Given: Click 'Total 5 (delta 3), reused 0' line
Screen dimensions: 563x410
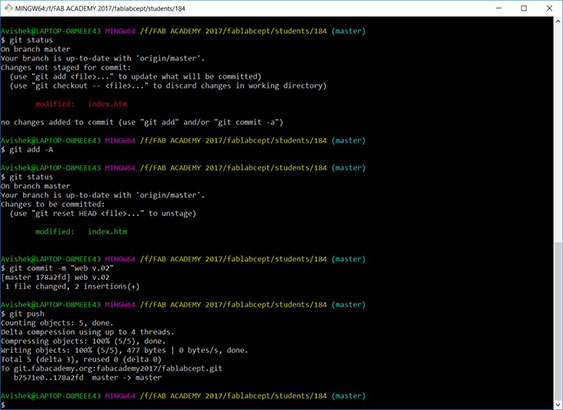Looking at the screenshot, I should tap(81, 359).
